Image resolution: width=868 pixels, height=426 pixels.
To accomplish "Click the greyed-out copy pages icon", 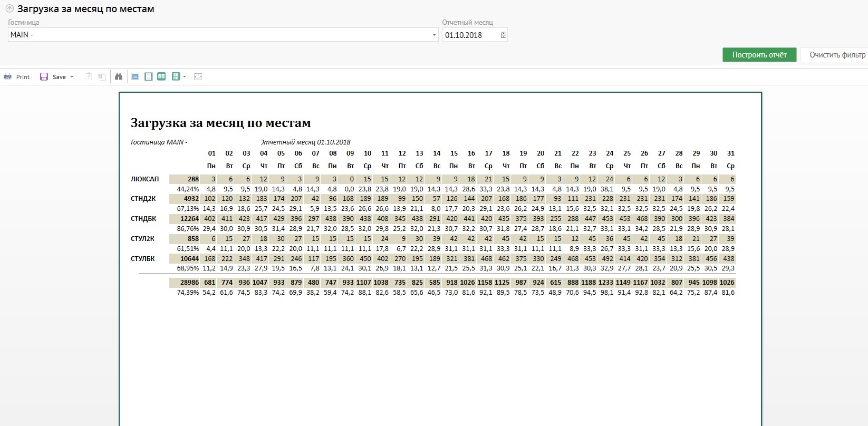I will click(102, 77).
